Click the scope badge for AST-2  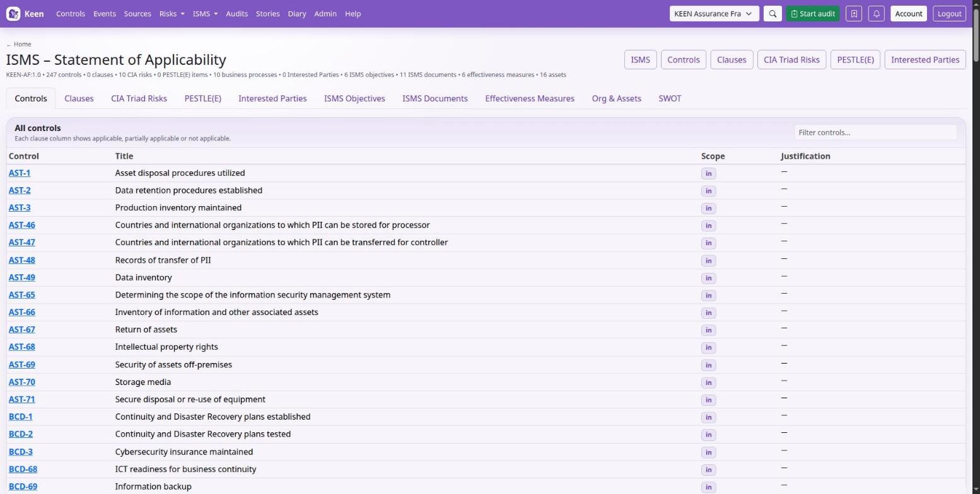click(708, 191)
